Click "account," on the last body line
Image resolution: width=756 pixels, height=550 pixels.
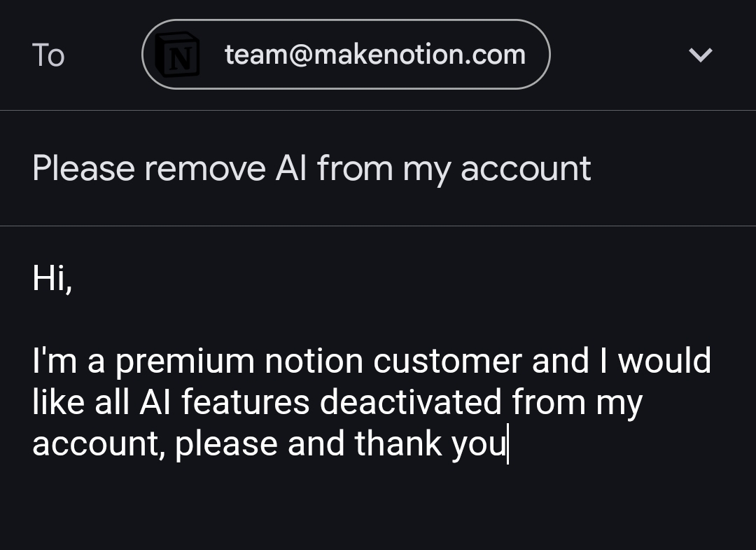(99, 444)
